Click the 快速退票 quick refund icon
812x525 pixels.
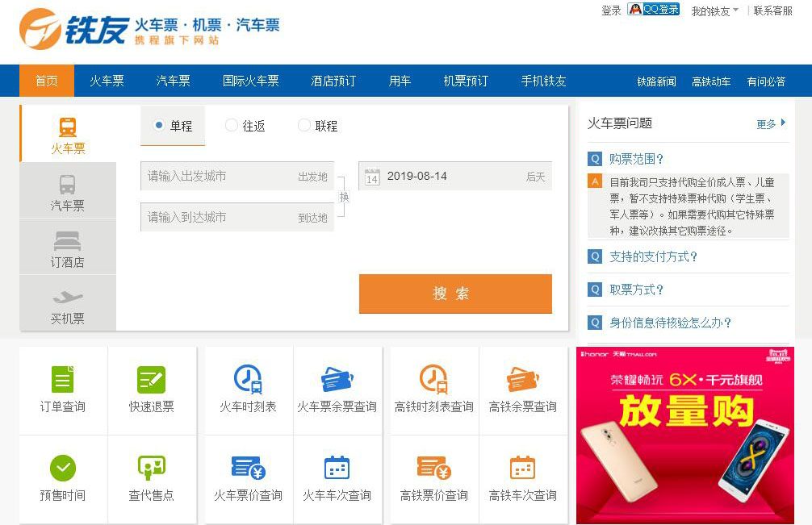pyautogui.click(x=151, y=380)
